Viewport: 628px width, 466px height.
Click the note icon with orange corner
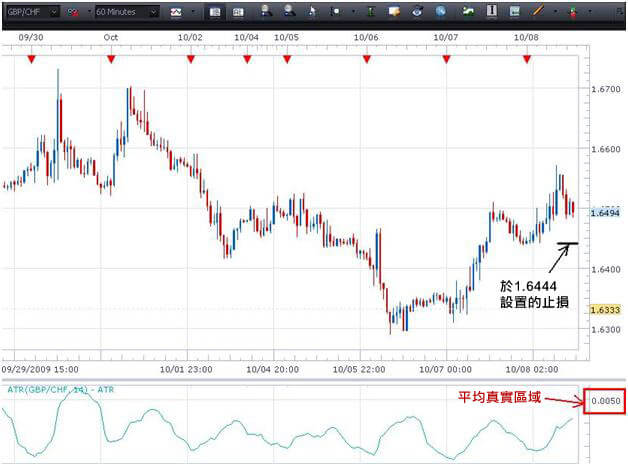[x=393, y=13]
